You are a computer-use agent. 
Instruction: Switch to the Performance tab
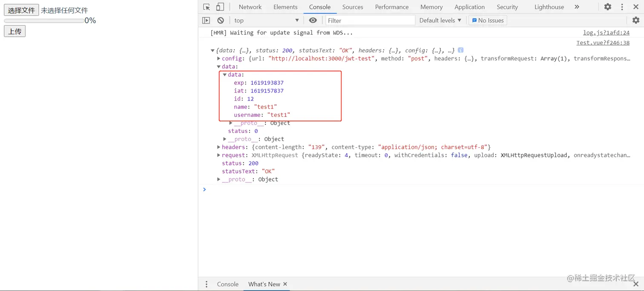pos(392,7)
